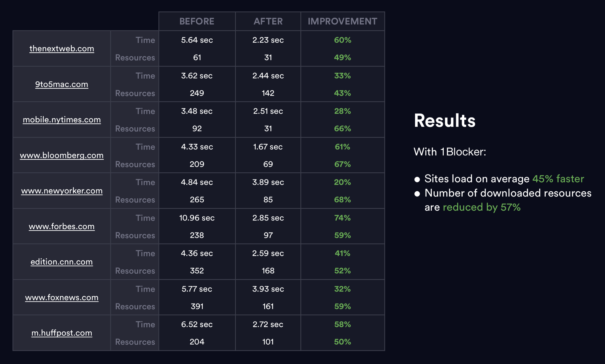Open the www.foxnews.com link
The height and width of the screenshot is (364, 605).
tap(62, 297)
